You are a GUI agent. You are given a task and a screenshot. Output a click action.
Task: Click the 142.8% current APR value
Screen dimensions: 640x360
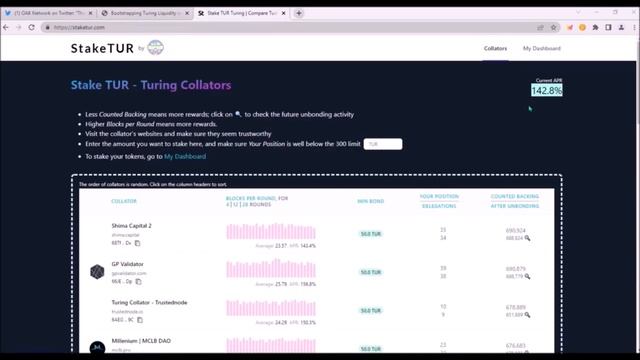[547, 90]
